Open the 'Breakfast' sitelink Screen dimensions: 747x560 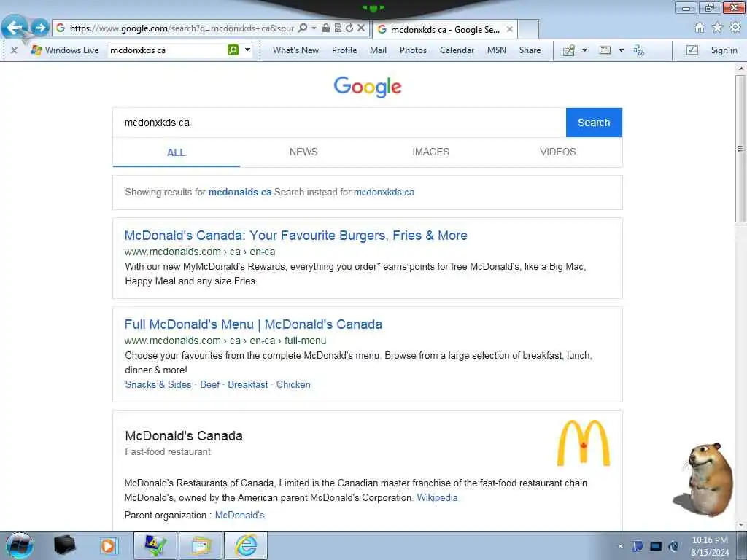pos(248,384)
